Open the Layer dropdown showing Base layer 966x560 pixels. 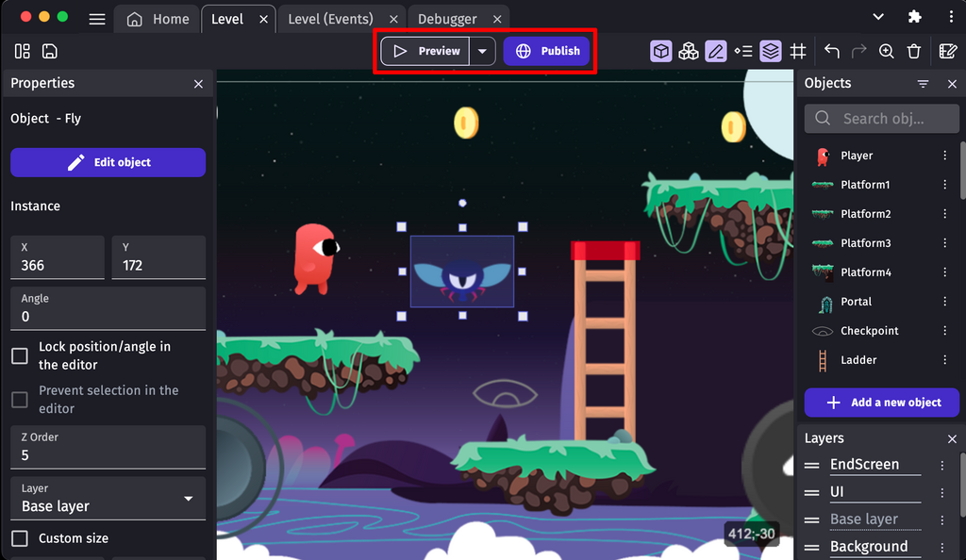[x=108, y=498]
